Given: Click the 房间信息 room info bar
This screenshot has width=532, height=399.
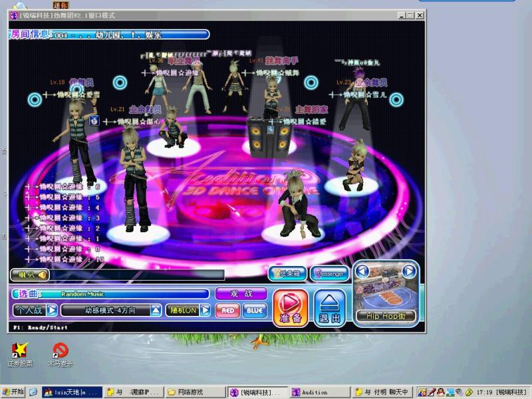Looking at the screenshot, I should pyautogui.click(x=109, y=35).
